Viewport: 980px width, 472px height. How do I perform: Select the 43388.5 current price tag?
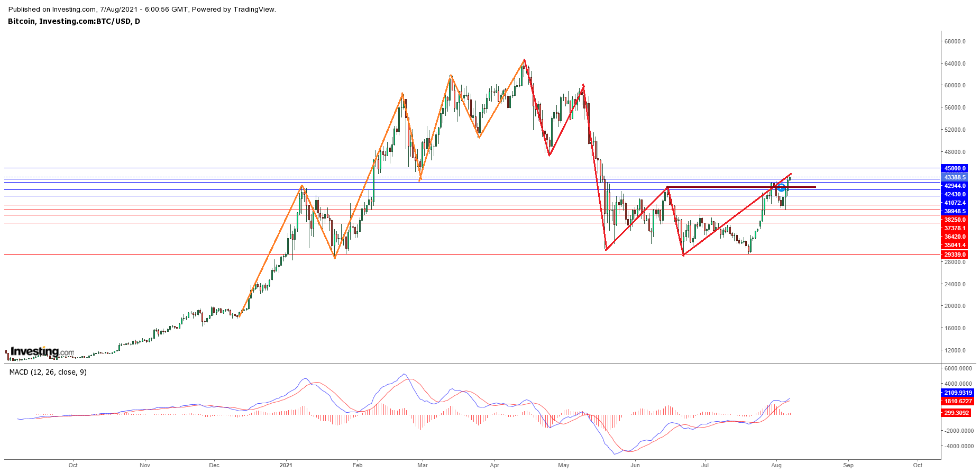pos(955,177)
